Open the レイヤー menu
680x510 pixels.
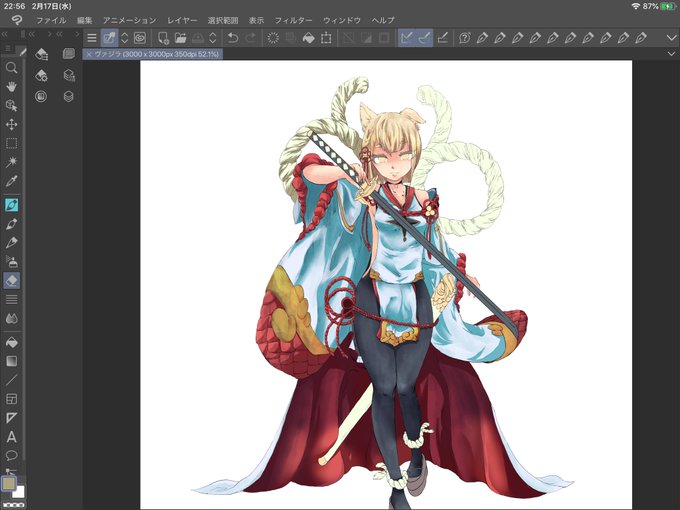pyautogui.click(x=182, y=20)
